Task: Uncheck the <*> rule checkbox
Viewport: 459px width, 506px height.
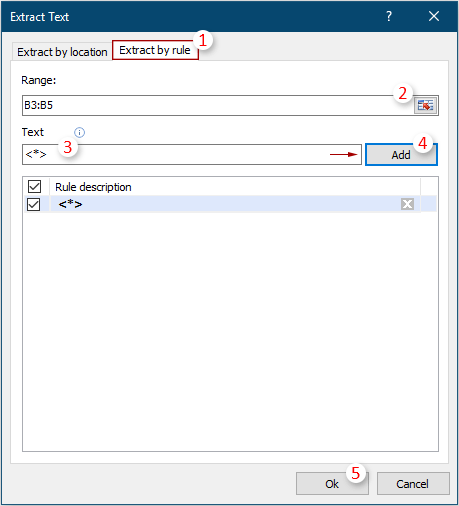Action: 34,204
